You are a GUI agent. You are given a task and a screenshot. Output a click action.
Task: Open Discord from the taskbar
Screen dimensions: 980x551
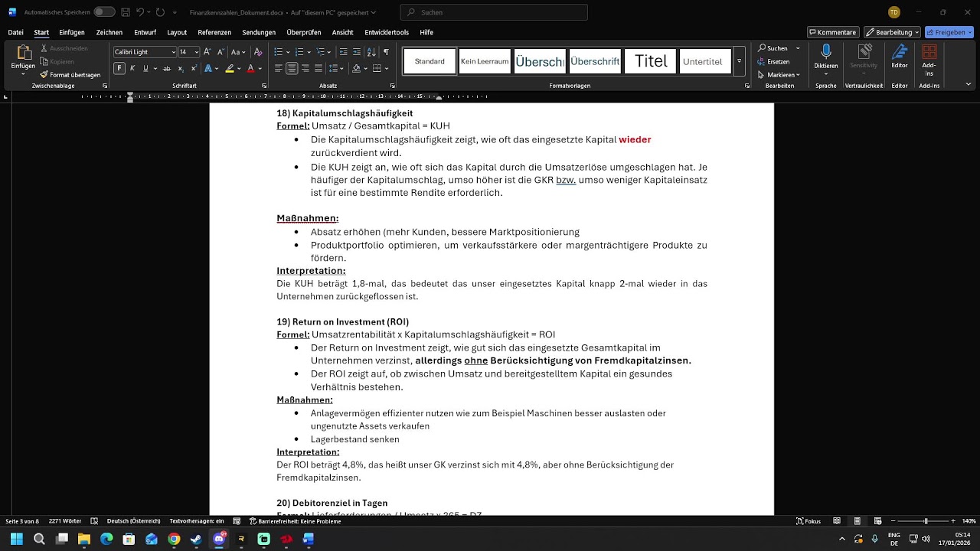(x=219, y=539)
